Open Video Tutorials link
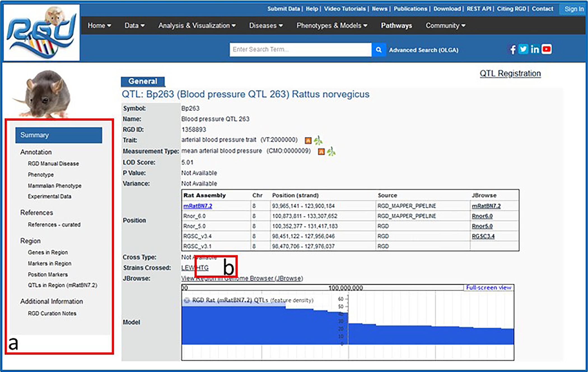The image size is (588, 372). pyautogui.click(x=345, y=9)
